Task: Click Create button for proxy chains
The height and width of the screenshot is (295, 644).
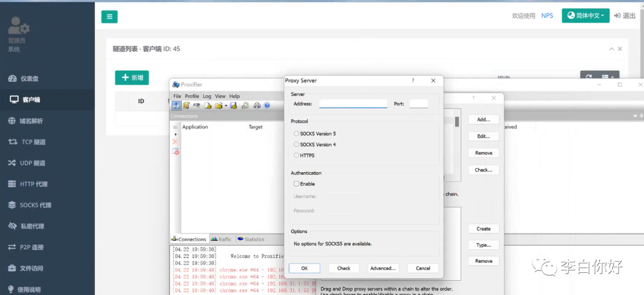Action: [x=484, y=229]
